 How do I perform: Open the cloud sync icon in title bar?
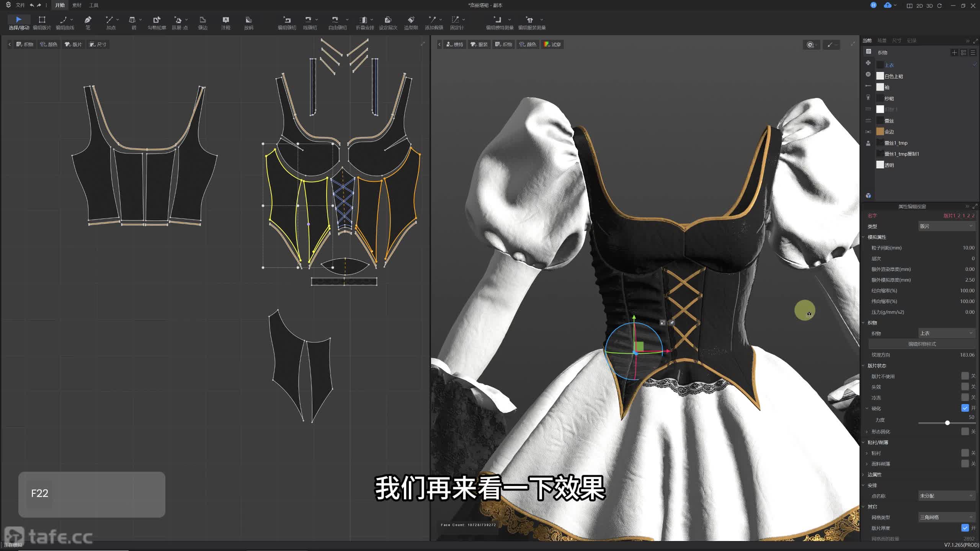pos(887,5)
